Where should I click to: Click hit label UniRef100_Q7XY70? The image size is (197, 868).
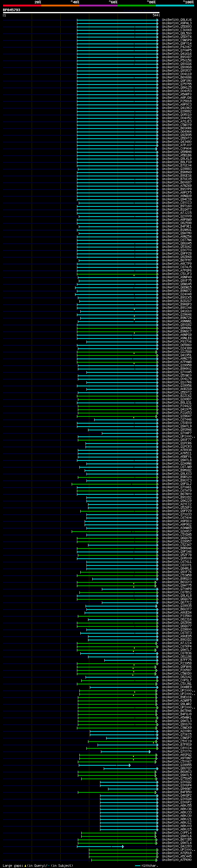177,751
